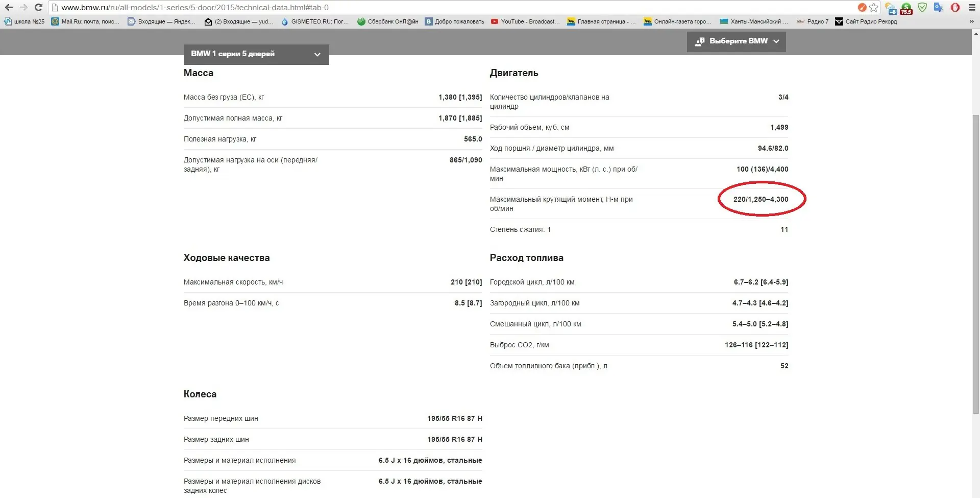Select the fuel tank value 52

click(785, 366)
